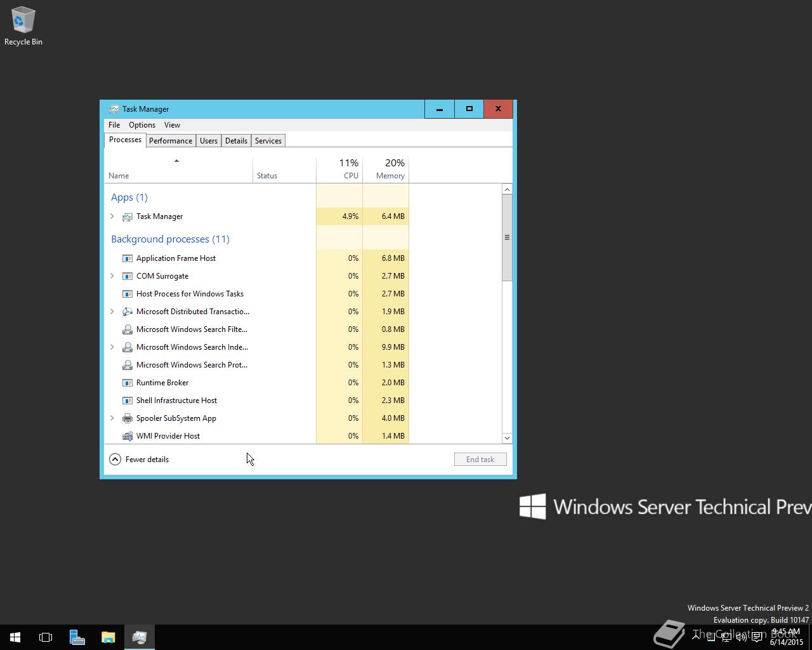
Task: Sort processes by CPU column
Action: pyautogui.click(x=339, y=169)
